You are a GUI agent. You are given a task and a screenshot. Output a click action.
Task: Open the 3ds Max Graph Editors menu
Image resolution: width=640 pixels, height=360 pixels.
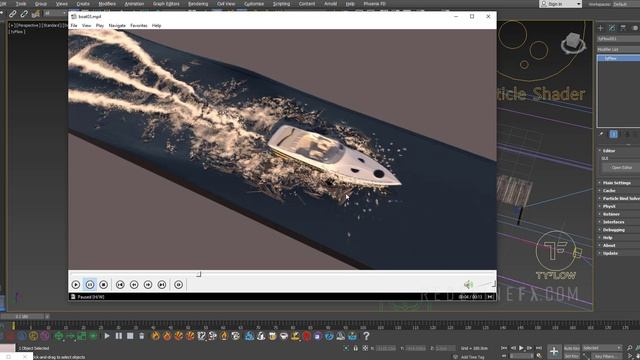166,4
